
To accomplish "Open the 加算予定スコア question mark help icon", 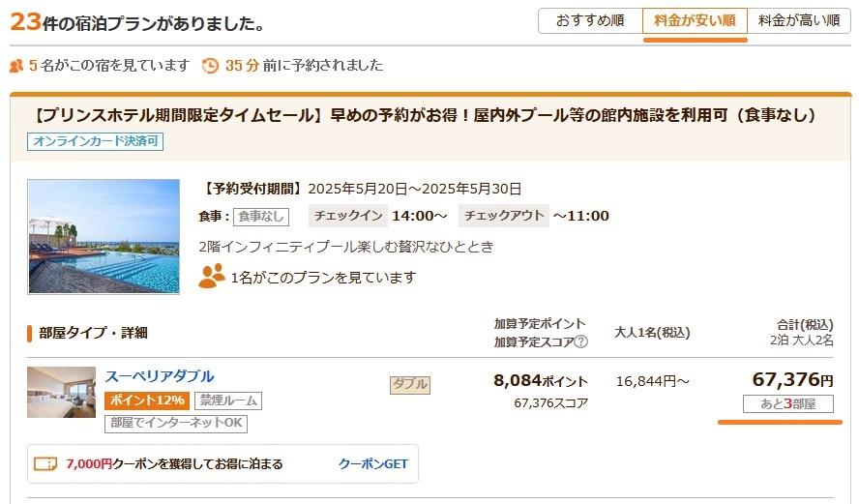I will 580,341.
